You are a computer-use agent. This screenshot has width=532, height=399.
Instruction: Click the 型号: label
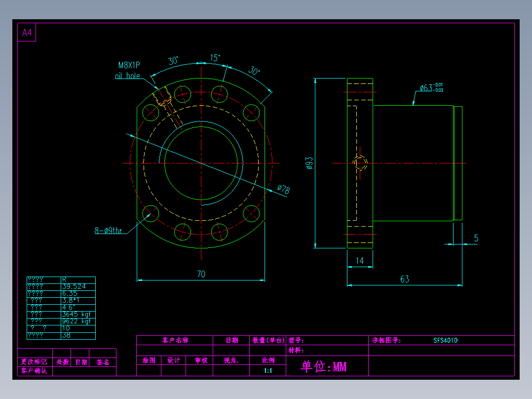pos(296,340)
